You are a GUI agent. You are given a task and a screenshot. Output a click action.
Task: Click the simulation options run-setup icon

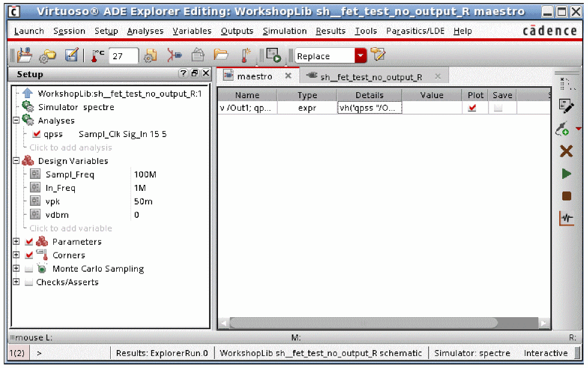[x=274, y=56]
